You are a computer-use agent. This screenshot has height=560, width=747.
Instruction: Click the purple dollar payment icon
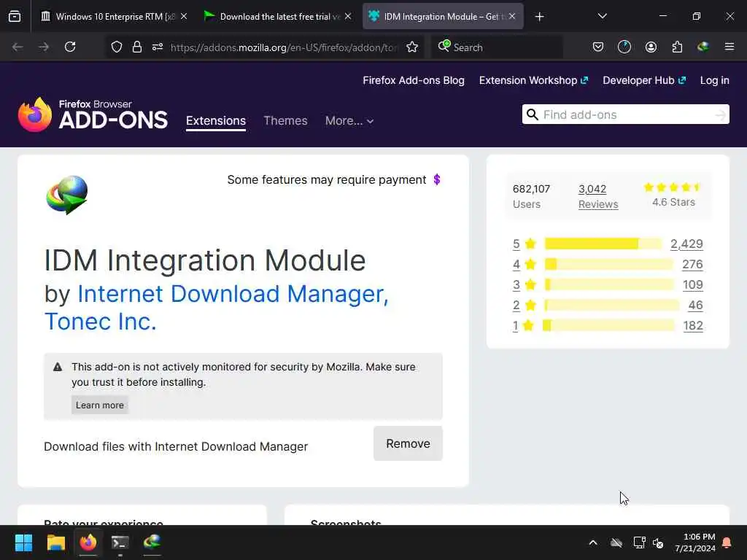click(x=437, y=179)
